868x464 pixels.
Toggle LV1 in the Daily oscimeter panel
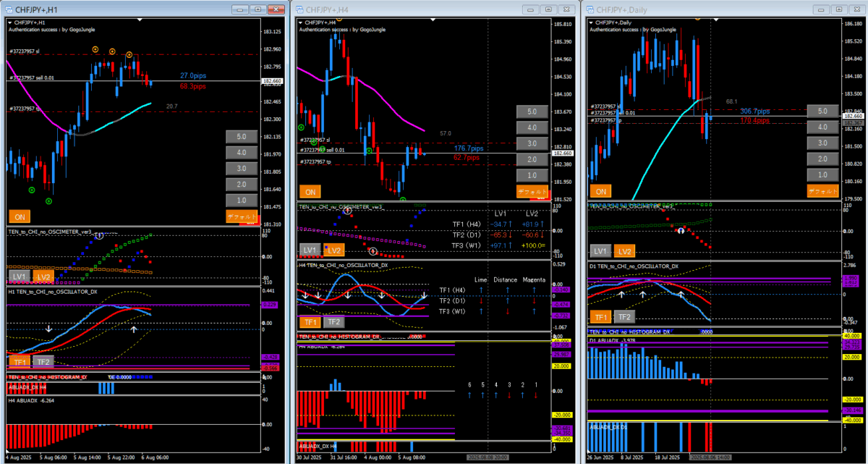pyautogui.click(x=600, y=251)
